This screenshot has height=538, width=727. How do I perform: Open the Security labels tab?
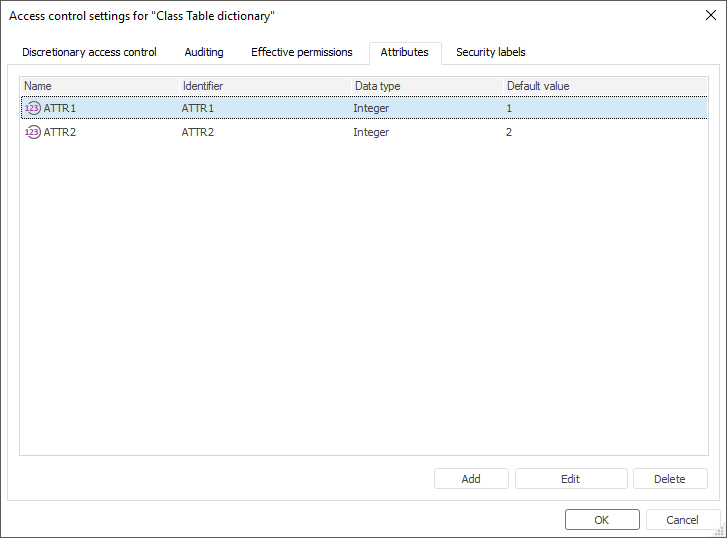[x=490, y=52]
